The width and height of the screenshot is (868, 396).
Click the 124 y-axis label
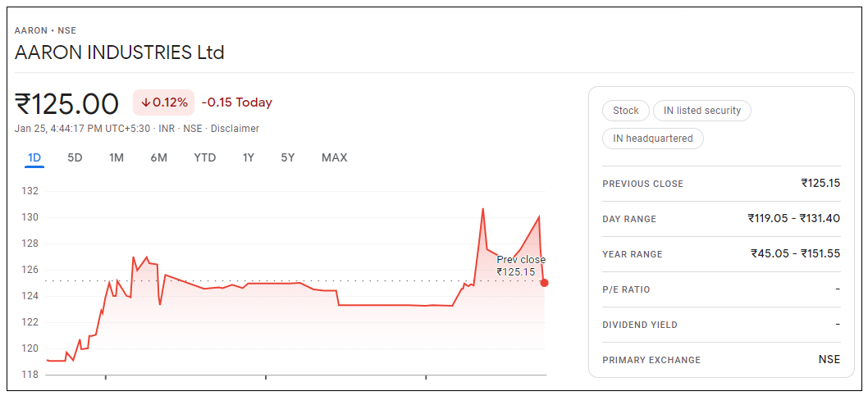tap(31, 296)
